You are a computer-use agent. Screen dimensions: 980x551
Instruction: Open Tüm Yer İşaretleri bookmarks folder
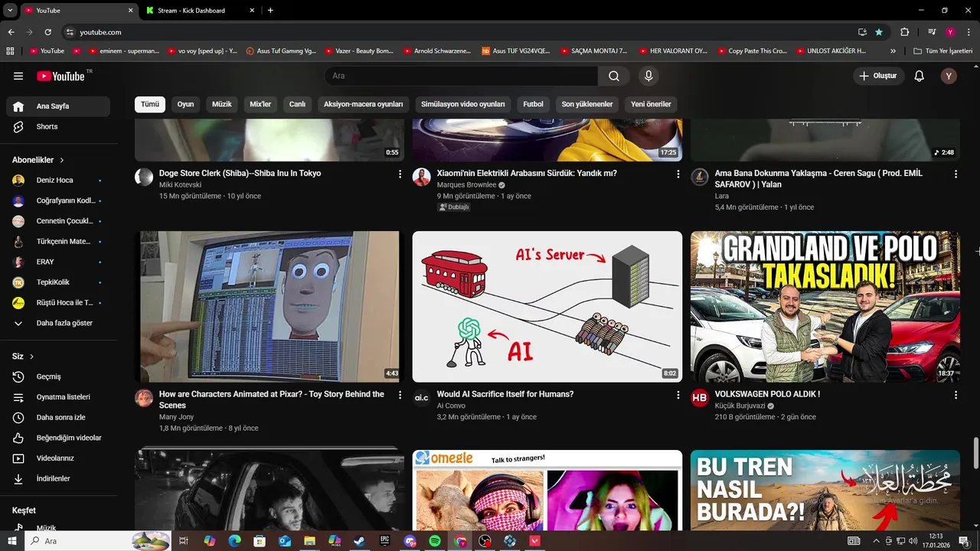(x=943, y=51)
